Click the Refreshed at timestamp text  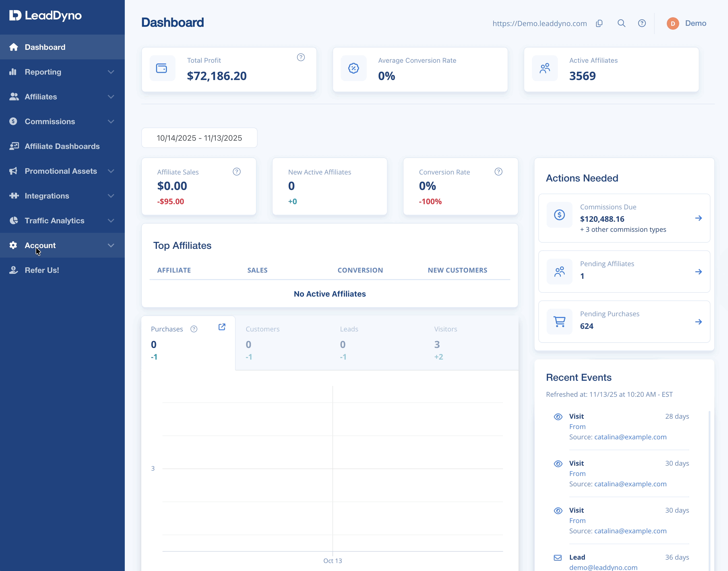pyautogui.click(x=609, y=394)
